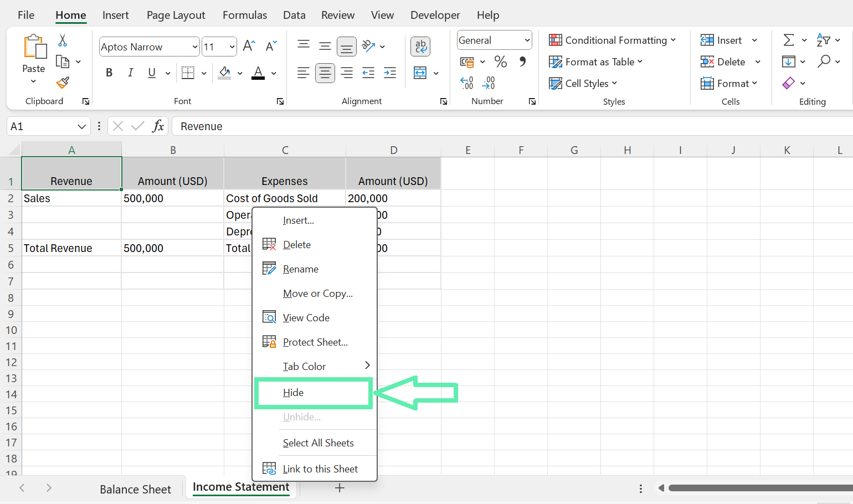
Task: Toggle Bold formatting
Action: tap(109, 73)
